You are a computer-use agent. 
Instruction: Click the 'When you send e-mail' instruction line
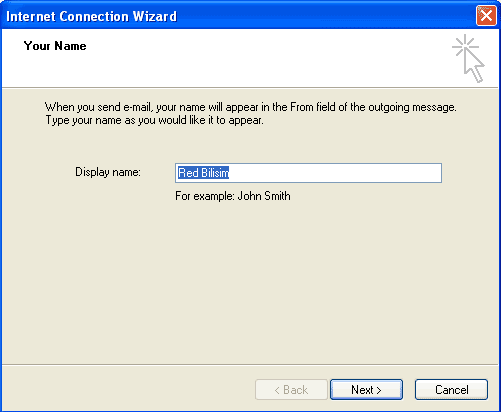coord(251,107)
